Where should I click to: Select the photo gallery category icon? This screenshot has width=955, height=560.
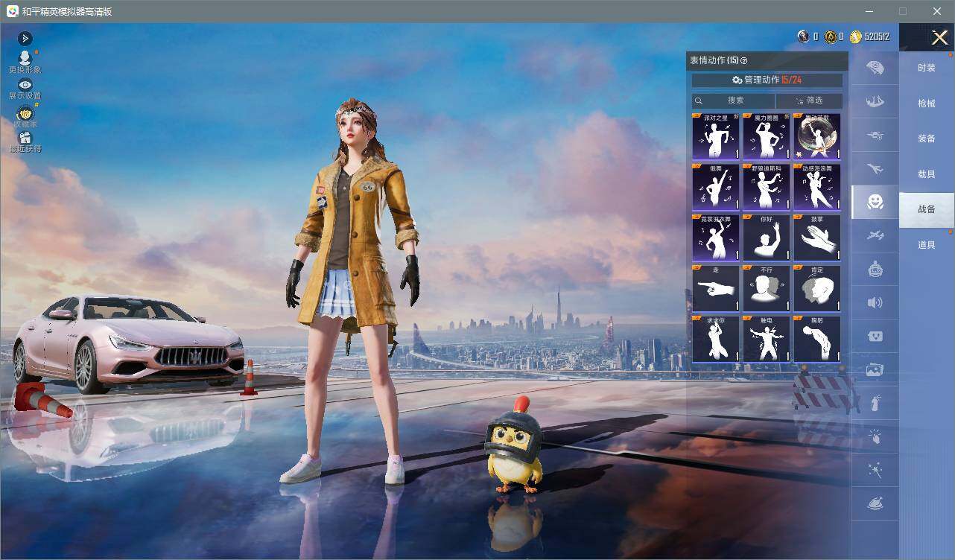coord(875,369)
